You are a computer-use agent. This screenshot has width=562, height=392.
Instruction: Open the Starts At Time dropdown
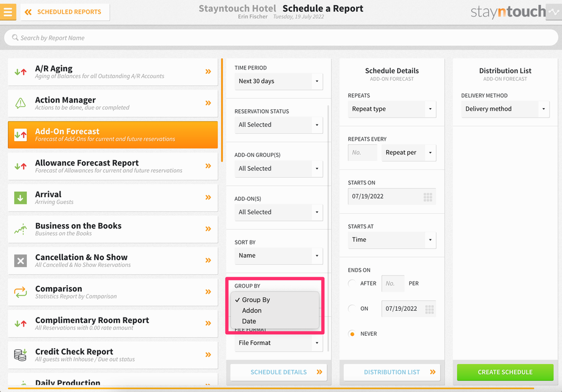[x=392, y=240]
